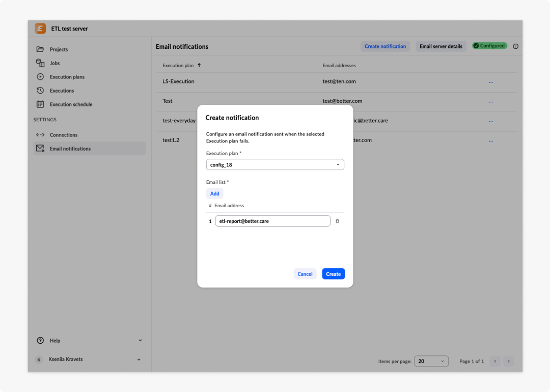Image resolution: width=550 pixels, height=392 pixels.
Task: Cancel the Create notification dialog
Action: coord(305,274)
